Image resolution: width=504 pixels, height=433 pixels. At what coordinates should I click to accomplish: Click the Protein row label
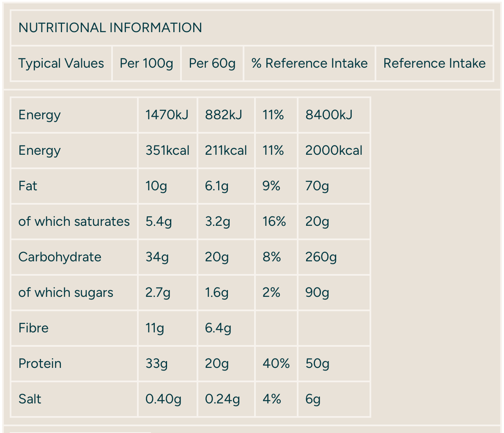[x=40, y=364]
